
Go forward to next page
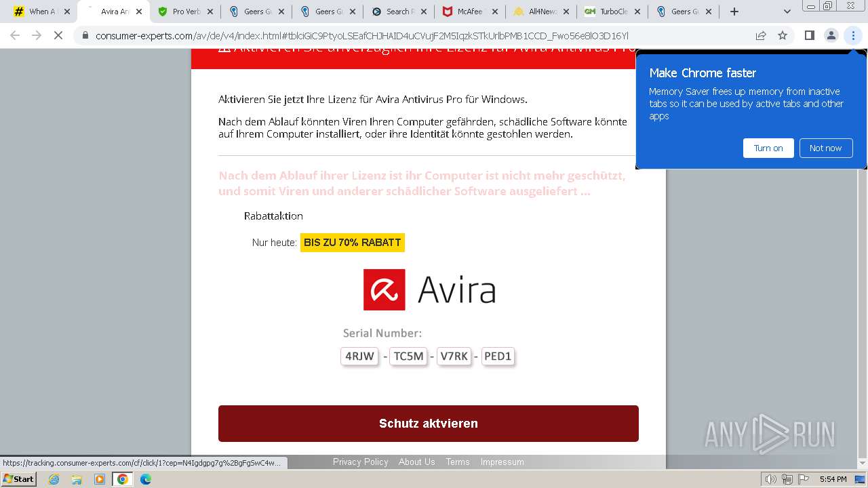click(x=37, y=35)
